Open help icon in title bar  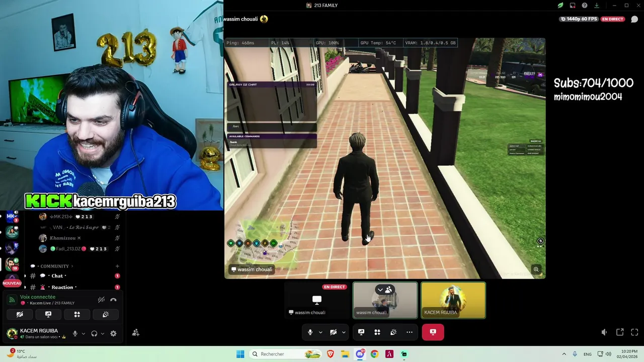click(585, 6)
